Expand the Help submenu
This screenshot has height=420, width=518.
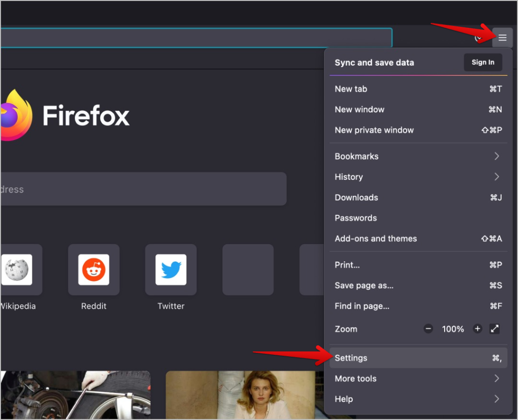[418, 399]
